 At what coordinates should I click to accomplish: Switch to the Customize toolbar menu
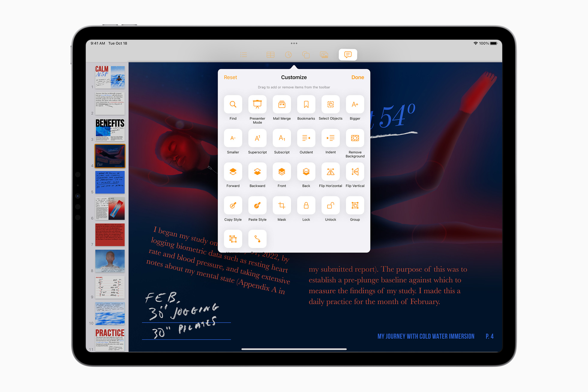point(294,77)
